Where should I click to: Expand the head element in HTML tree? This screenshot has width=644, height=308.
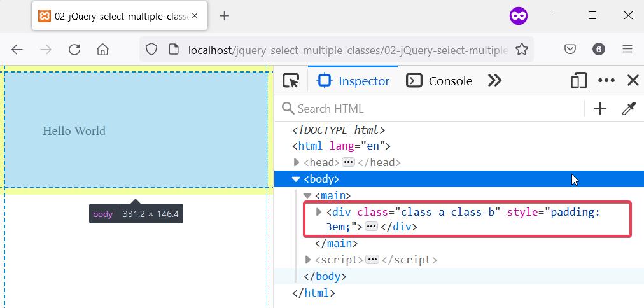297,163
